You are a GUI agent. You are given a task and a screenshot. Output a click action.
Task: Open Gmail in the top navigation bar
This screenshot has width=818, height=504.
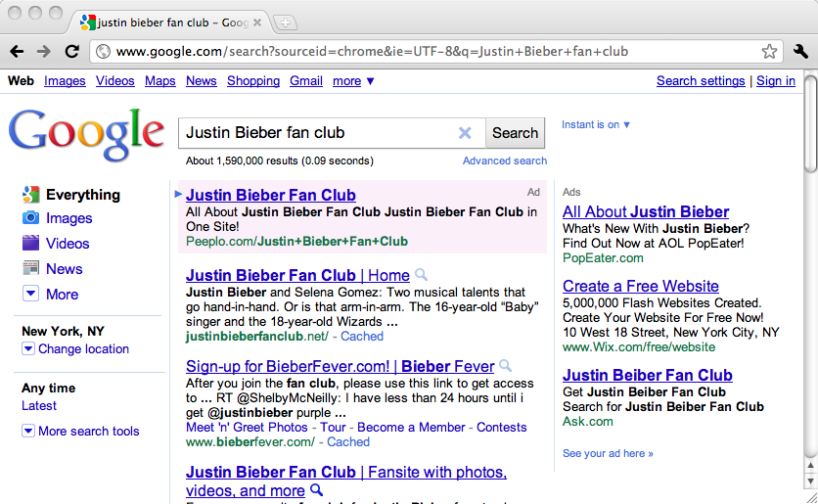click(x=306, y=81)
